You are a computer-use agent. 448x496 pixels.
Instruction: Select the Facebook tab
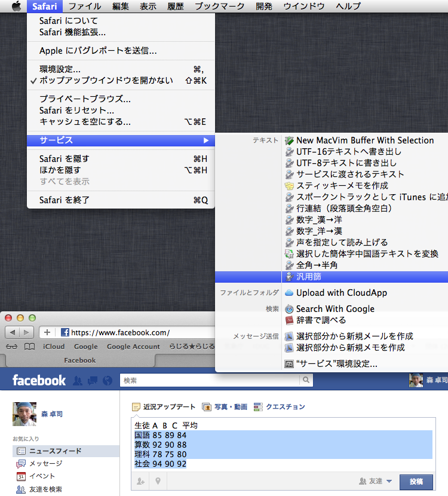pyautogui.click(x=79, y=360)
